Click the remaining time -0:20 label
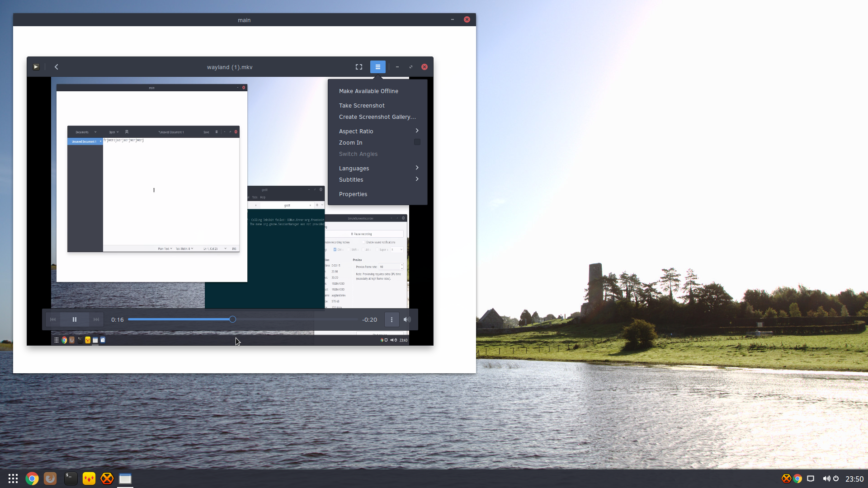Viewport: 868px width, 488px height. tap(370, 320)
